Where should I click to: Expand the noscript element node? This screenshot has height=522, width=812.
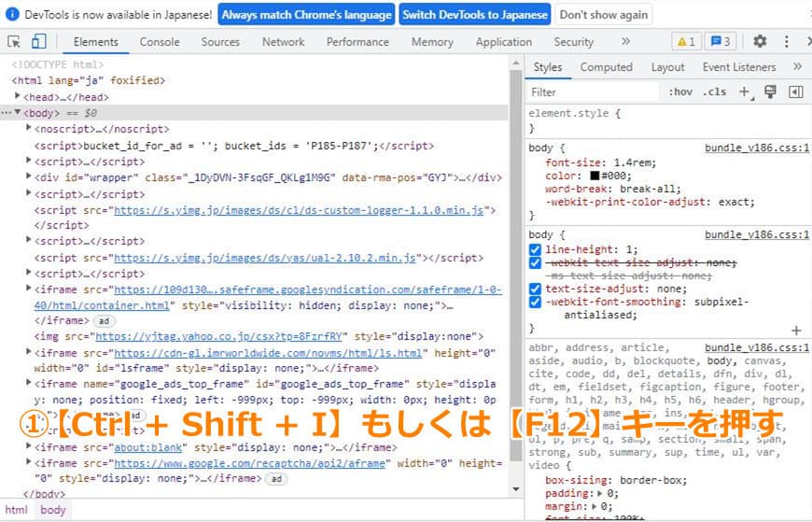coord(29,128)
